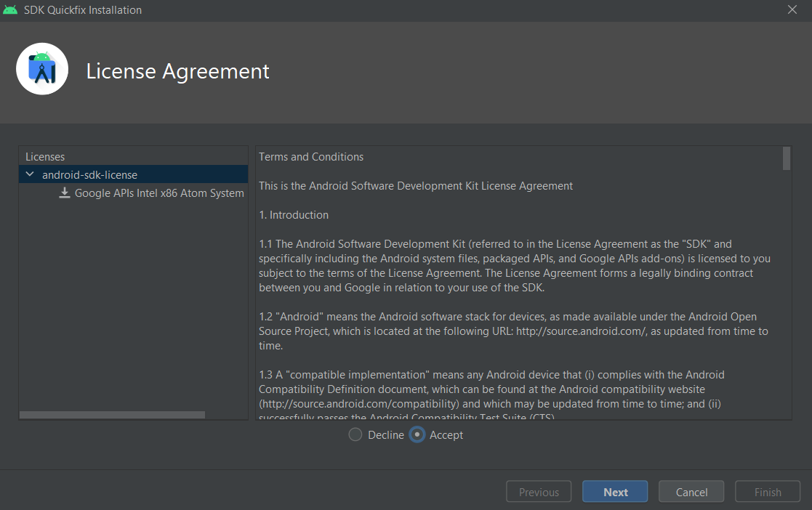
Task: Click the license text vertical scrollbar thumb
Action: pyautogui.click(x=786, y=158)
